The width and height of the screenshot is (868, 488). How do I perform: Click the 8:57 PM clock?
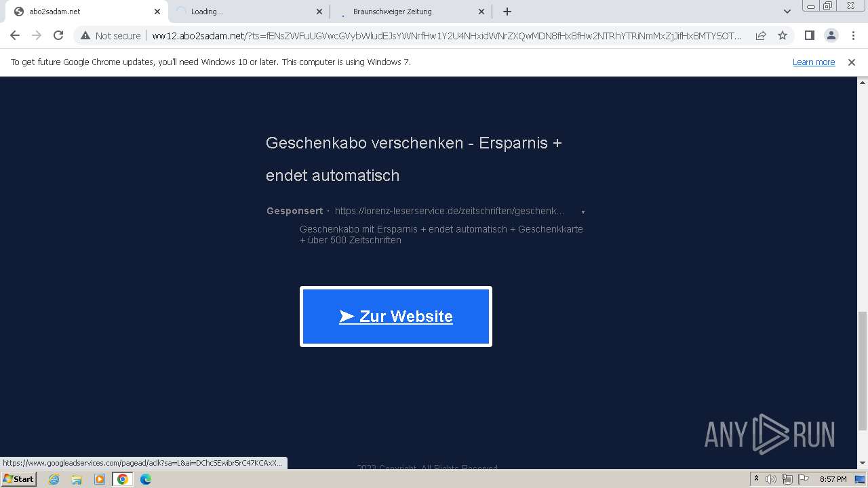point(833,479)
